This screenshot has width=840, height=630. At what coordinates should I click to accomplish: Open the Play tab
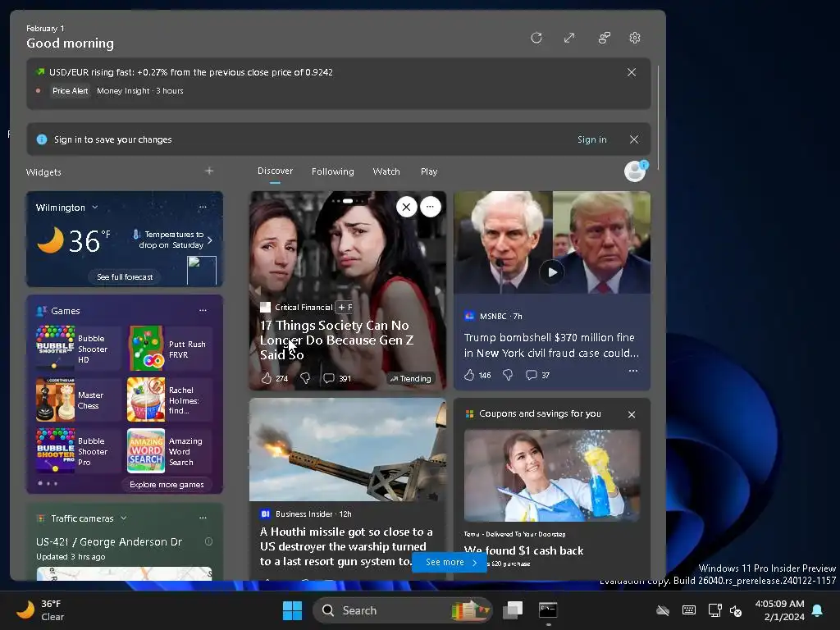coord(429,171)
